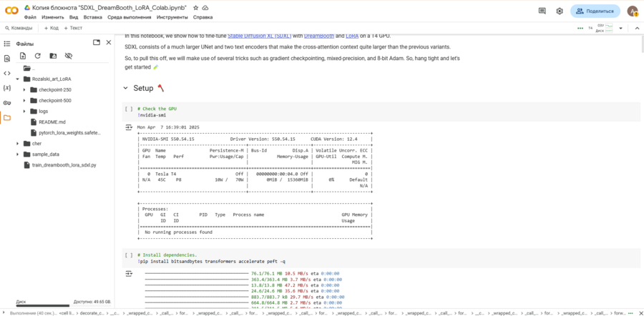Add a code cell with + Код

coord(52,29)
